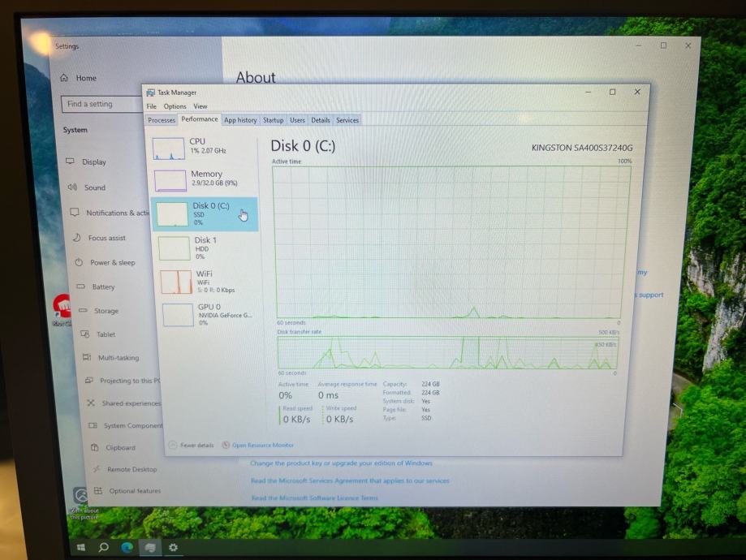Select the Memory performance entry

click(205, 179)
